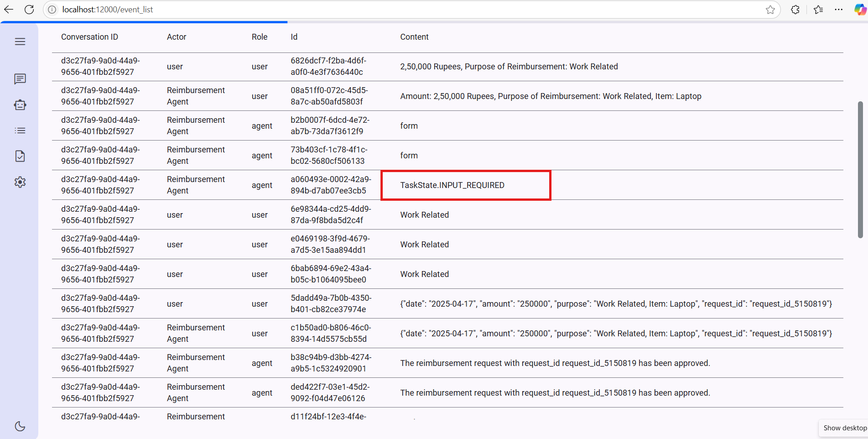This screenshot has width=868, height=439.
Task: Collapse the sidebar using the hamburger icon
Action: [20, 41]
